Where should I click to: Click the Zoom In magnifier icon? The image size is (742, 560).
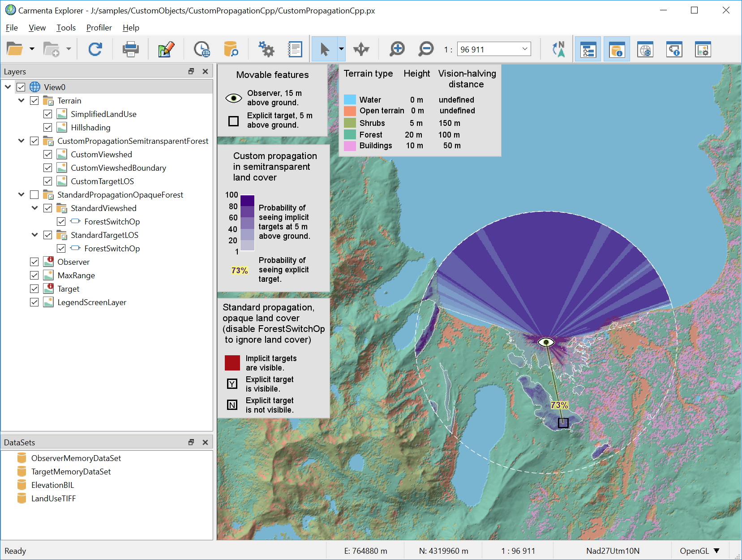(x=397, y=49)
